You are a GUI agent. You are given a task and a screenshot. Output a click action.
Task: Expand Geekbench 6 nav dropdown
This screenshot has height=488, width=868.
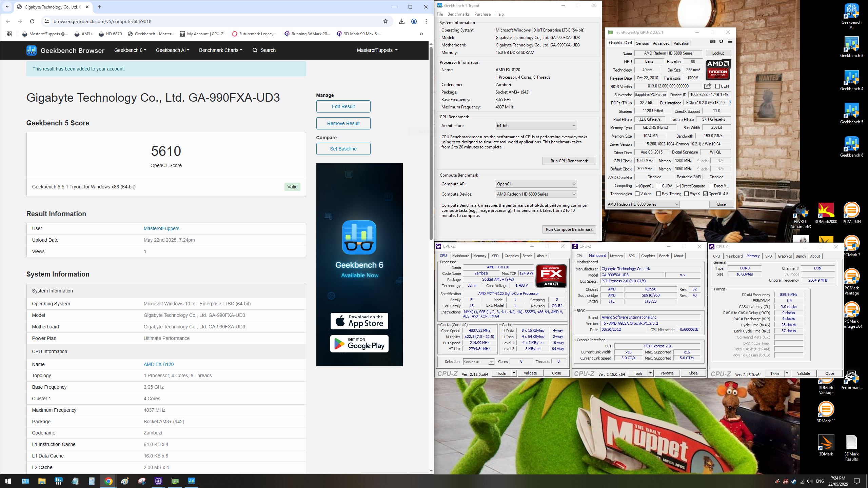click(130, 50)
